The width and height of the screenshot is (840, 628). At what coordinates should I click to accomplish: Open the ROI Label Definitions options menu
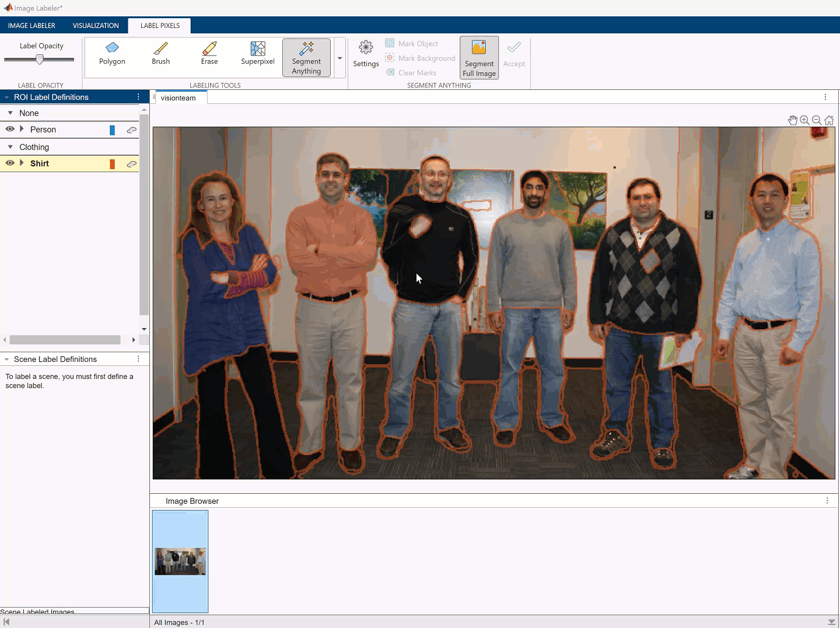[x=138, y=97]
